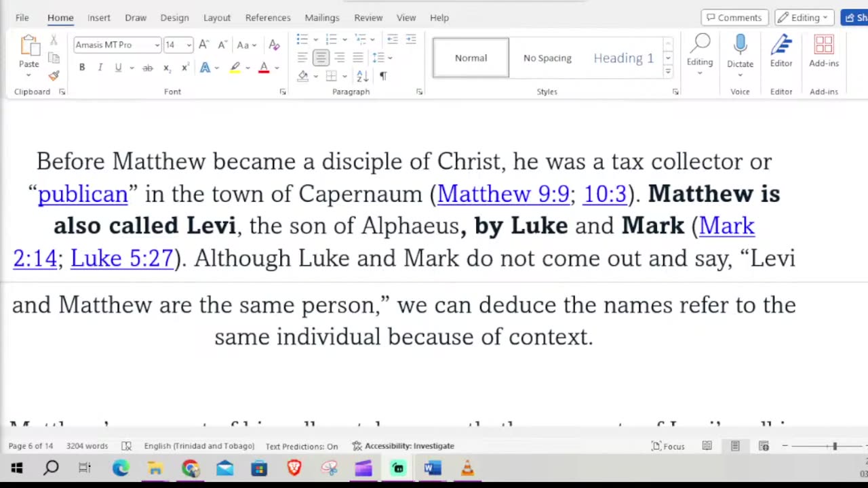
Task: Click the Cut scissors icon
Action: coord(54,41)
